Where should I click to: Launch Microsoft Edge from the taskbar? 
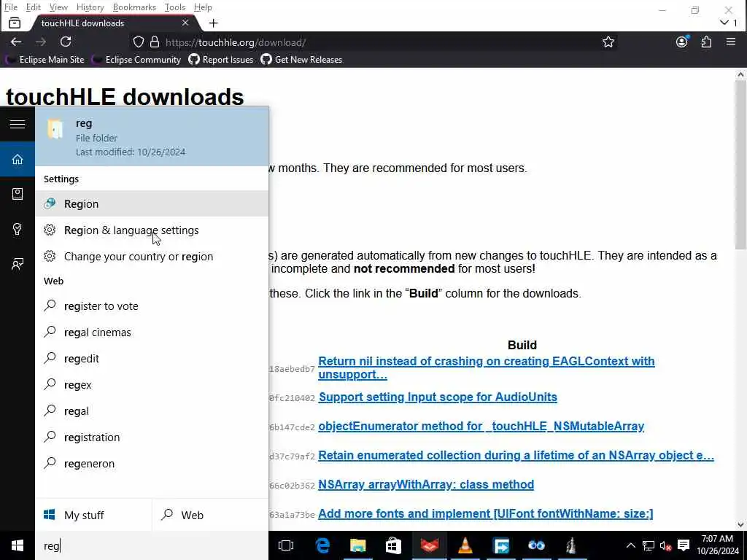[322, 545]
